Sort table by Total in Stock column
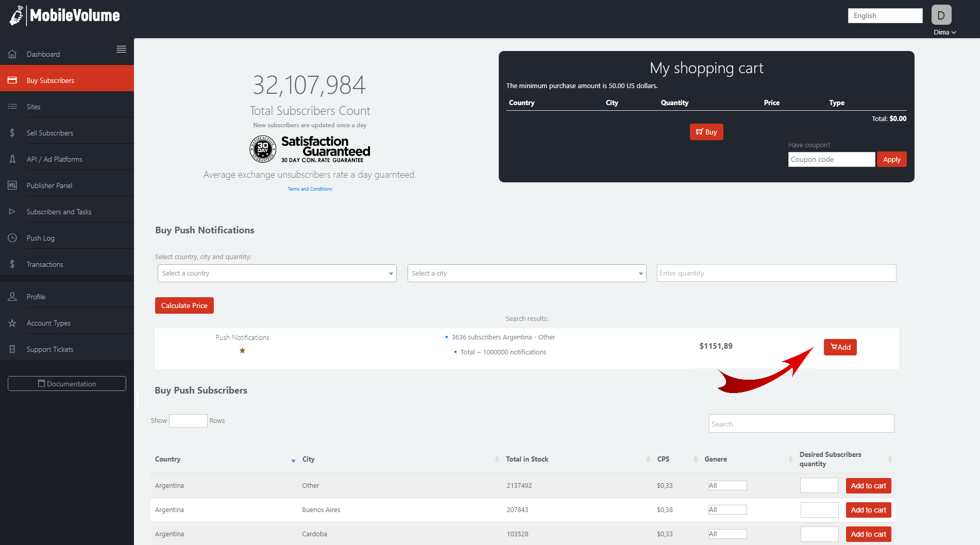The width and height of the screenshot is (980, 545). (527, 459)
